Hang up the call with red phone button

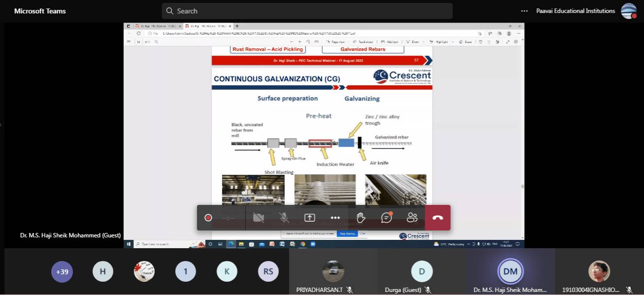pos(438,218)
